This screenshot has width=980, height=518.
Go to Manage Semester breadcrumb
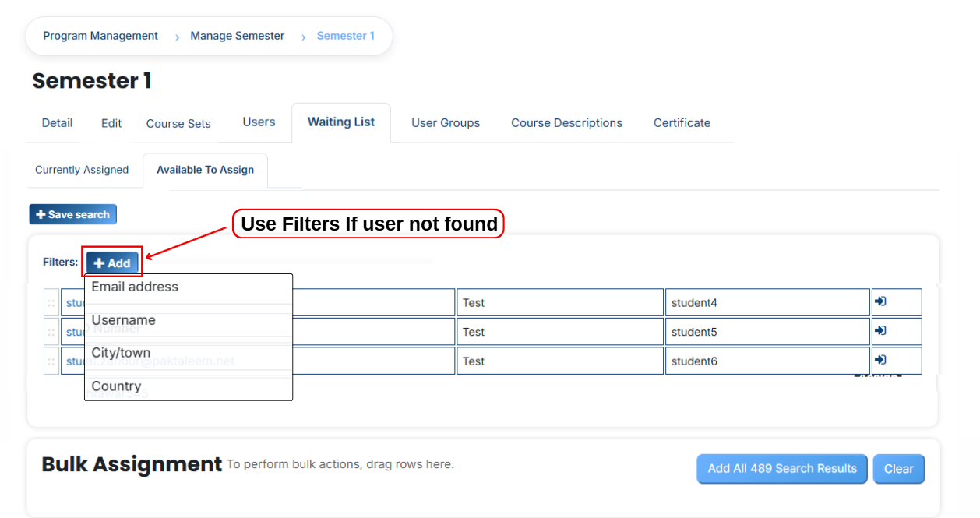[x=238, y=36]
